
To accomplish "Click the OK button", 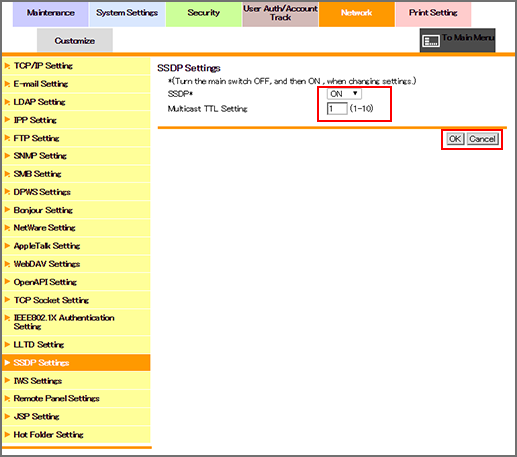I will coord(455,139).
